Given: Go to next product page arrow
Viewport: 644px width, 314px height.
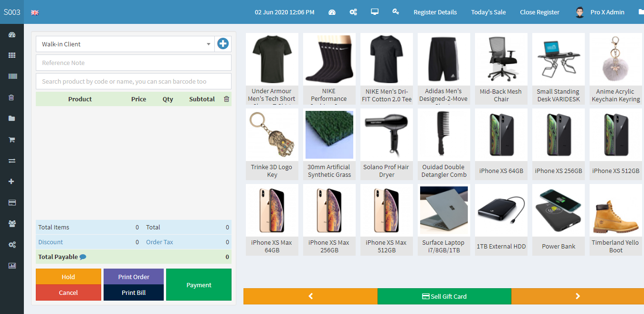Looking at the screenshot, I should [x=578, y=296].
